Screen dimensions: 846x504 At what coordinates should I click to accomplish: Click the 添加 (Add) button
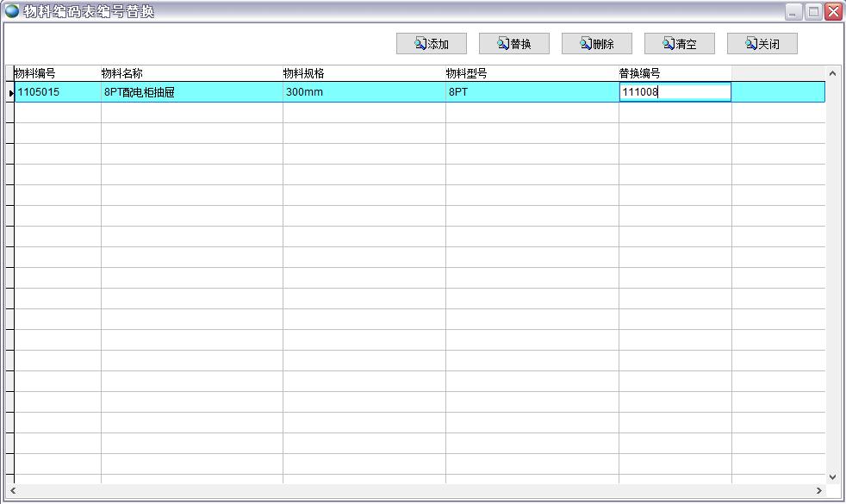coord(432,44)
